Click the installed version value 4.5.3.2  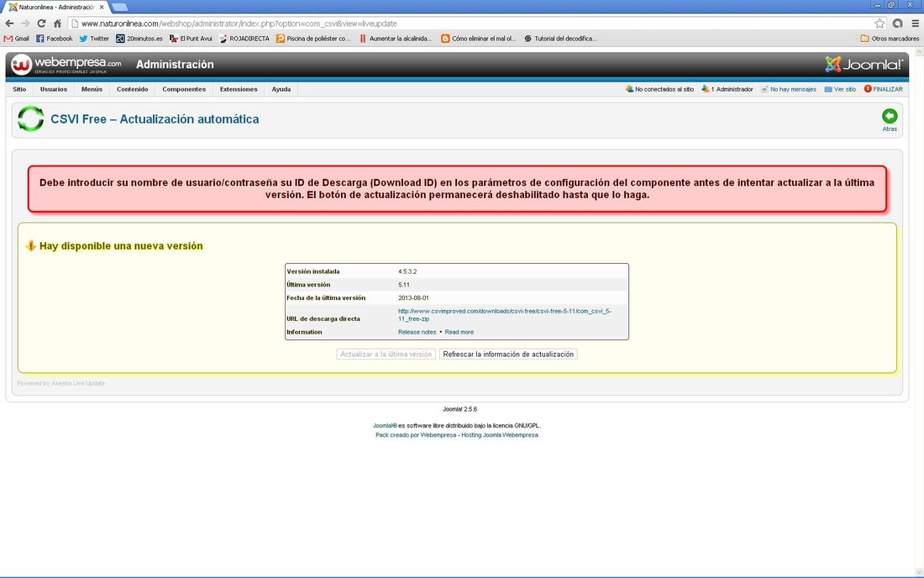(407, 271)
